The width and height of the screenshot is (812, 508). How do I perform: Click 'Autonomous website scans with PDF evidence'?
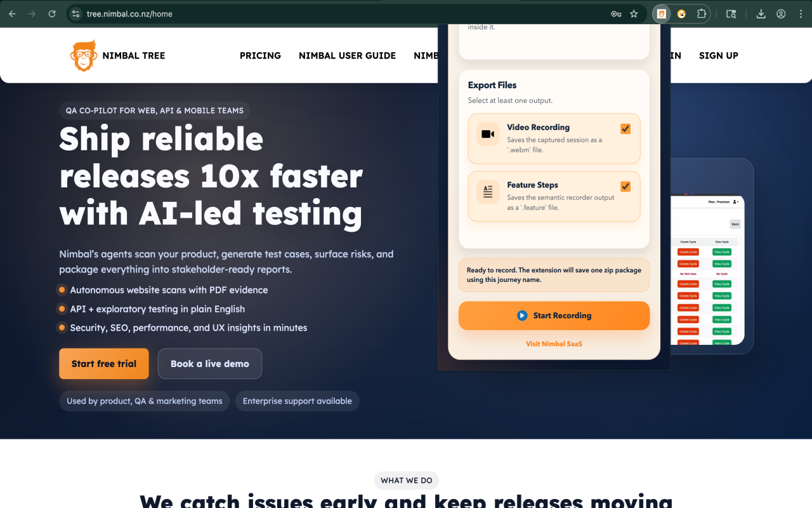(x=169, y=290)
